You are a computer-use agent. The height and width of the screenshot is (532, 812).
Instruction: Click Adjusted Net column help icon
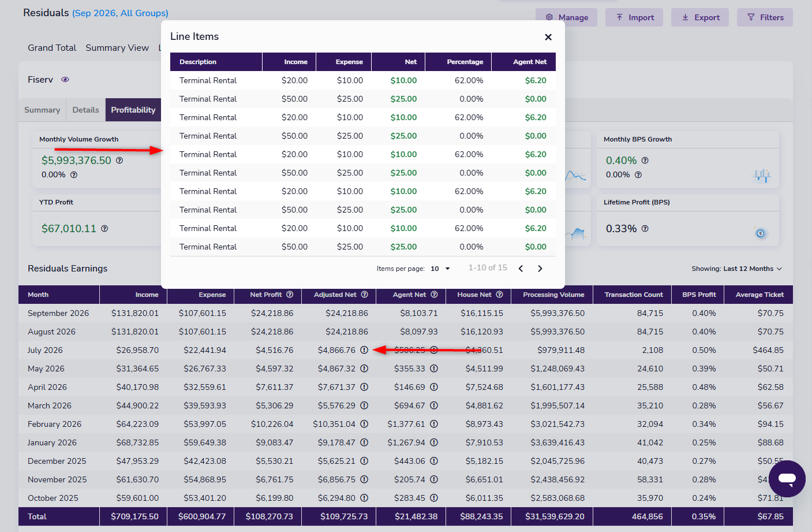(365, 295)
